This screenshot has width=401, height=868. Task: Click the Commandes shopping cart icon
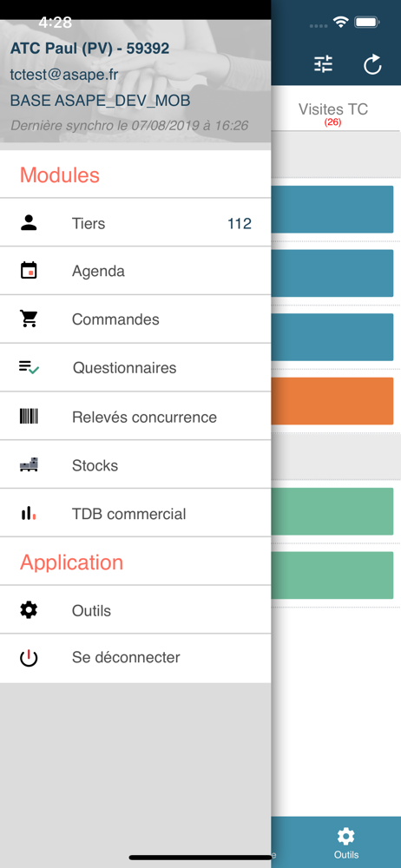click(x=29, y=319)
